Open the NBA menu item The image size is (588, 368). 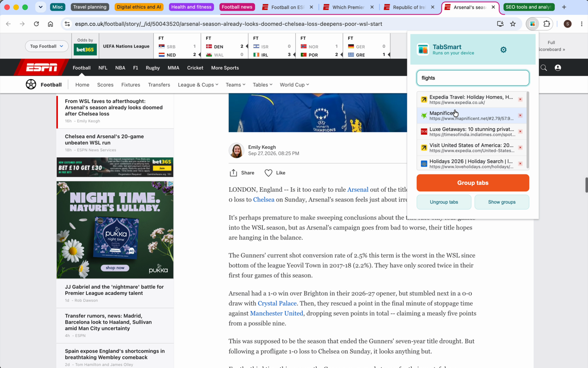(120, 68)
